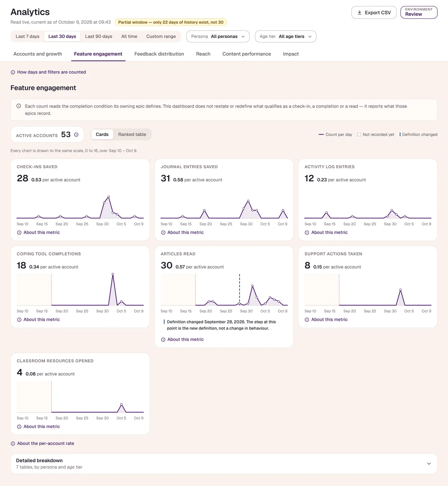
Task: Open 'About this metric' for Journal Entries Saved
Action: pyautogui.click(x=186, y=233)
